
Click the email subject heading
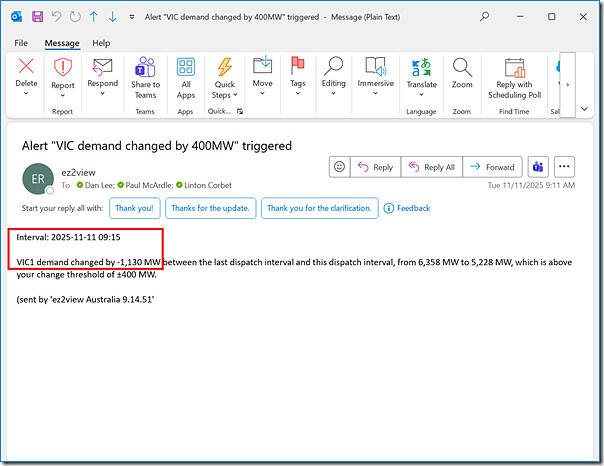[157, 146]
